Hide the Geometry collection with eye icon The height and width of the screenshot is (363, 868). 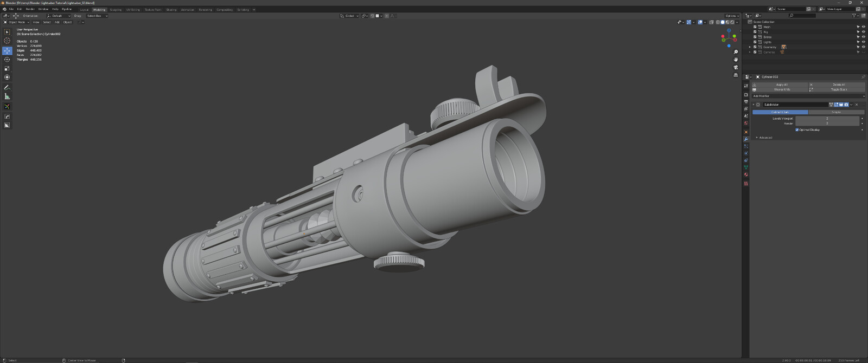point(863,47)
